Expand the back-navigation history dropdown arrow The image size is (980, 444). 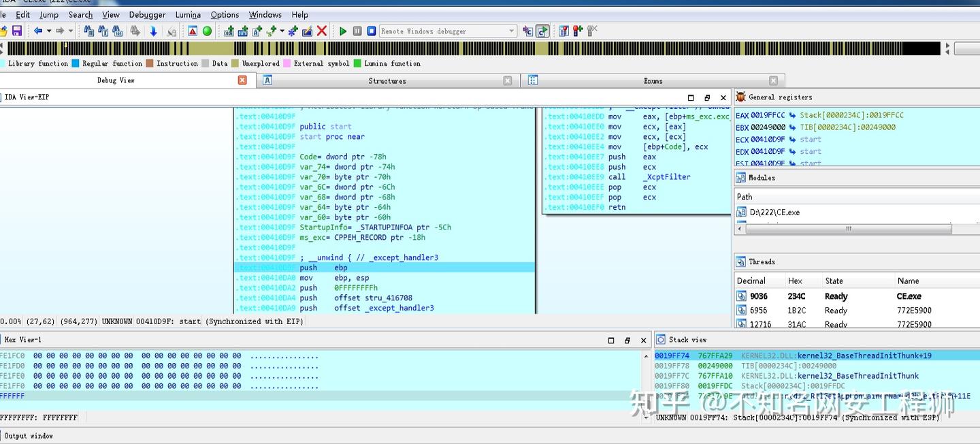pos(48,31)
